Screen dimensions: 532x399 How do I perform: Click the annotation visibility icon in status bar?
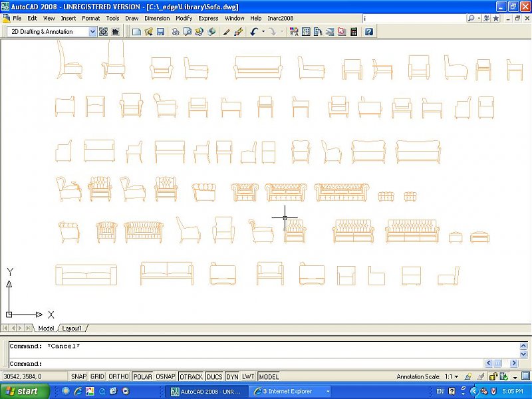pos(468,376)
